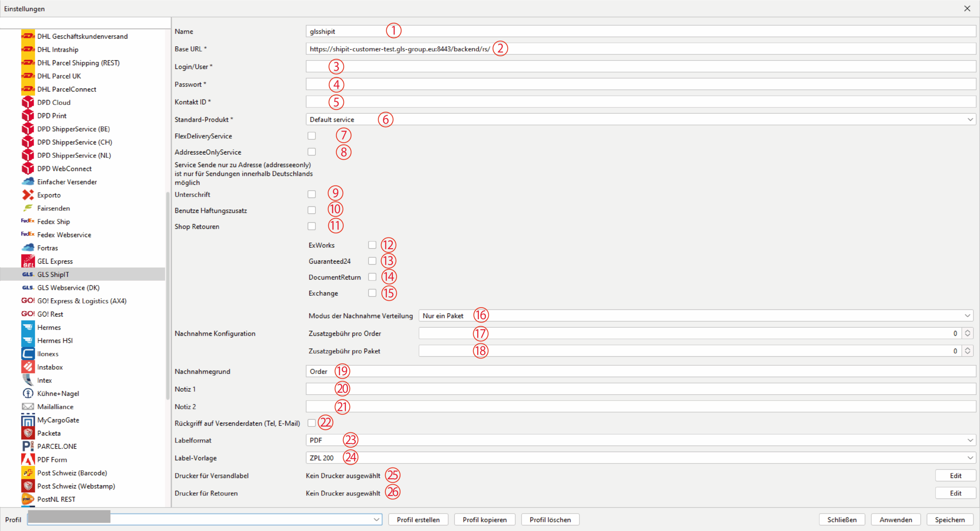Viewport: 980px width, 531px height.
Task: Click the Anwenden button
Action: pyautogui.click(x=896, y=520)
